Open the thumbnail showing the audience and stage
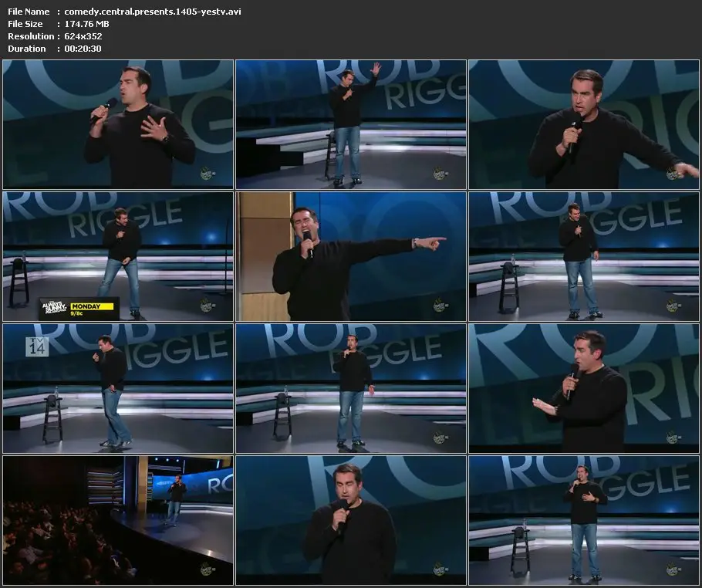 pyautogui.click(x=118, y=520)
